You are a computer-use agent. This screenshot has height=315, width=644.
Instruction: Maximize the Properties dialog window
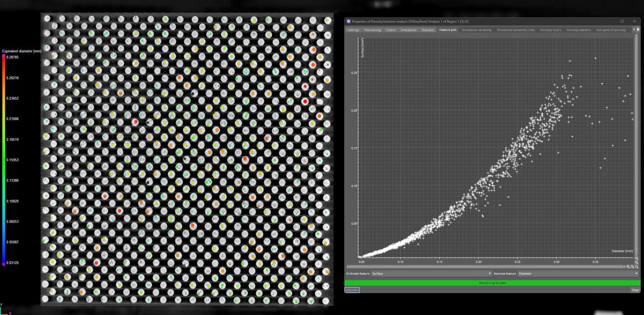coord(622,21)
